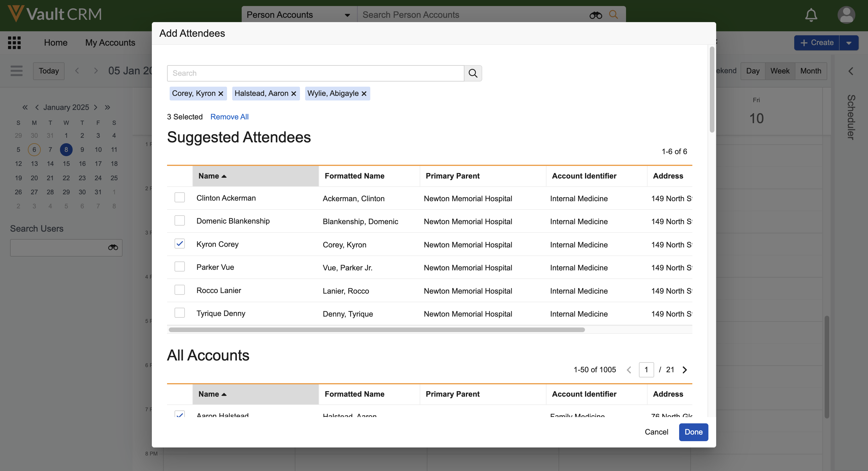
Task: Click the orange search icon in top bar
Action: coord(614,14)
